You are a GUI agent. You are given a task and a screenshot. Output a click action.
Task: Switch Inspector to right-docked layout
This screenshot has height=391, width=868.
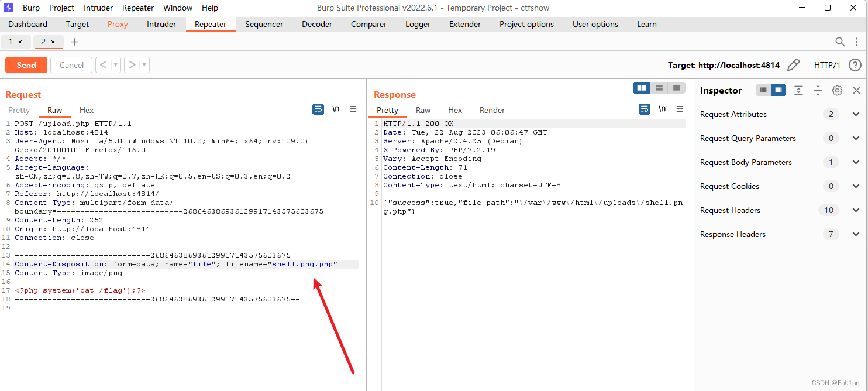[x=779, y=90]
